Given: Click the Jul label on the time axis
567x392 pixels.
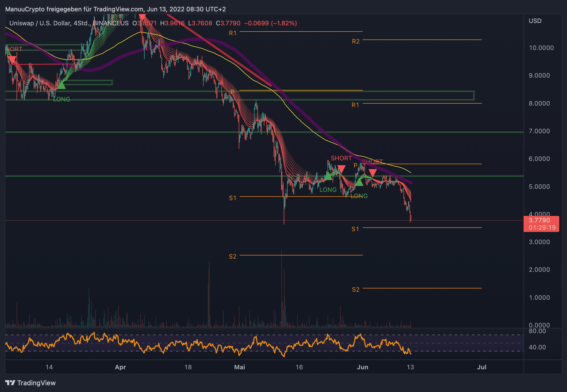Looking at the screenshot, I should [482, 367].
